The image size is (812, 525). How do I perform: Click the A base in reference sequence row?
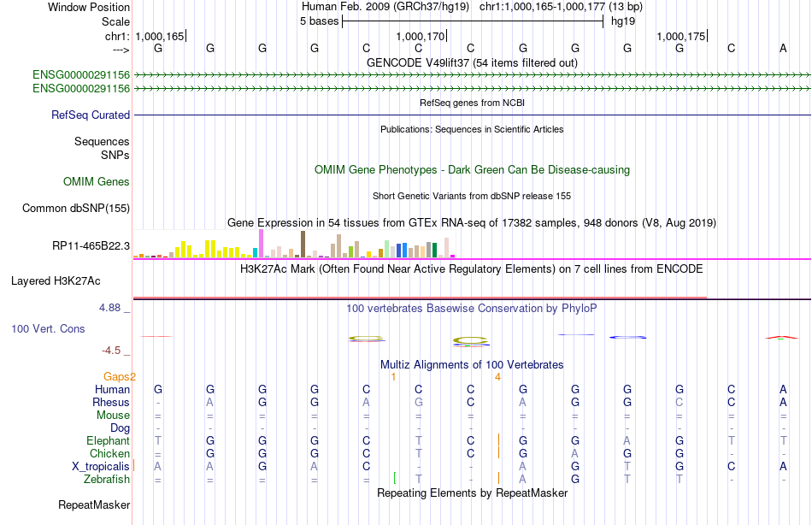click(783, 48)
